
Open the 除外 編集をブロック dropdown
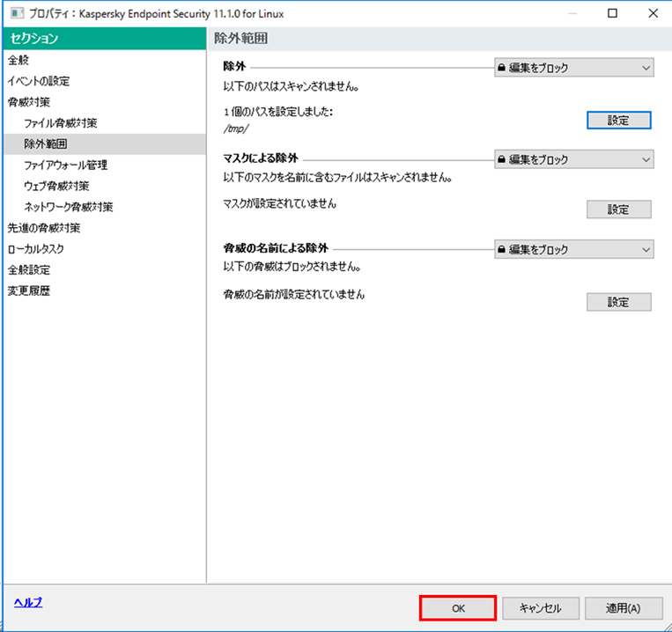(x=574, y=68)
